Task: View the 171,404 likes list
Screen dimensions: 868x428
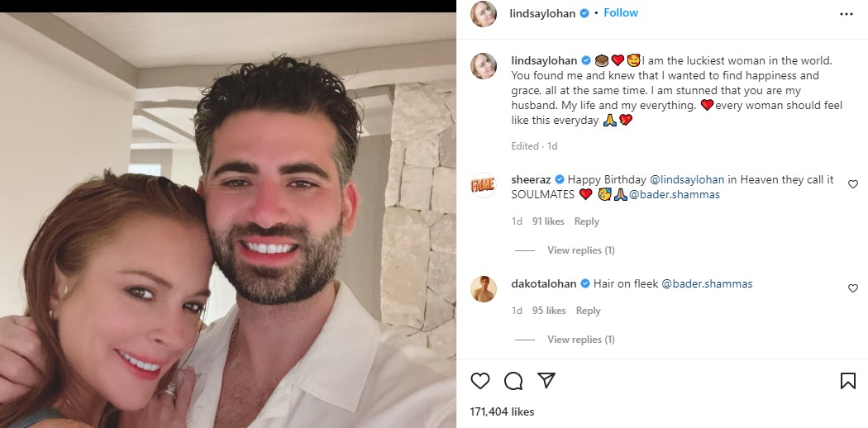Action: point(502,412)
